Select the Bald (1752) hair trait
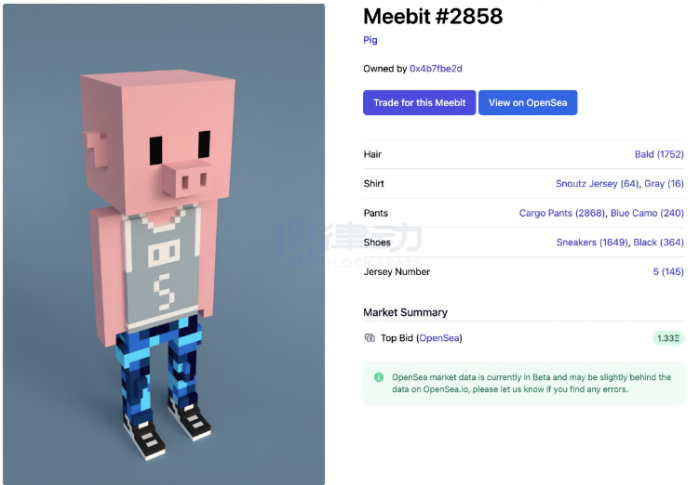This screenshot has height=485, width=700. pyautogui.click(x=659, y=155)
